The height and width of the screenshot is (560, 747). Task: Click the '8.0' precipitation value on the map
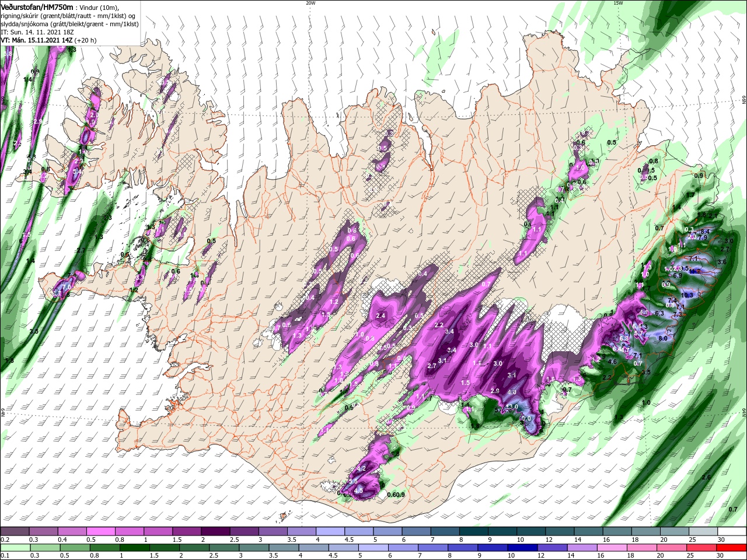[x=663, y=338]
